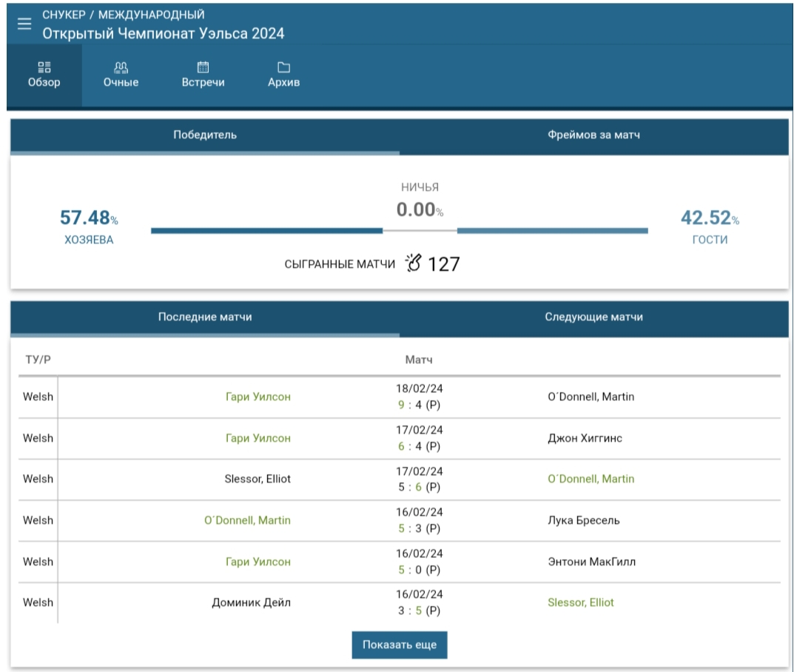Screen dimensions: 797x672
Task: Click the Встречи calendar icon
Action: pos(203,67)
